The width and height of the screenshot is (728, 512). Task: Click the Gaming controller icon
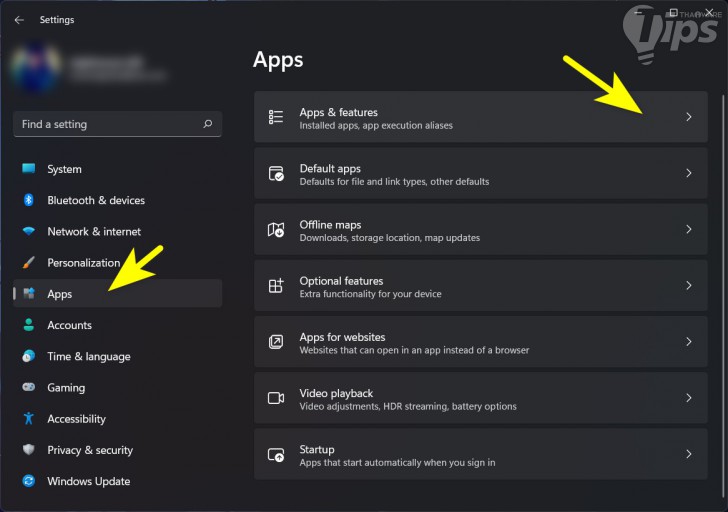click(29, 387)
